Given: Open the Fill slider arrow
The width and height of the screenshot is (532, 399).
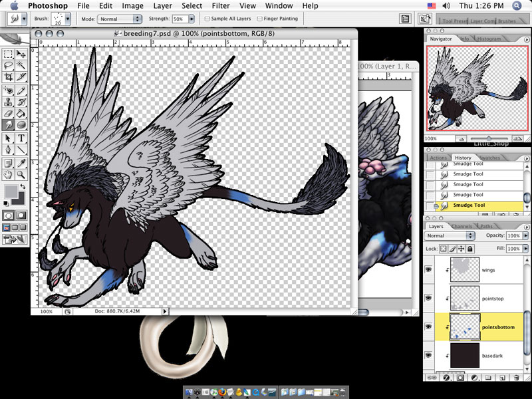Looking at the screenshot, I should pyautogui.click(x=526, y=249).
